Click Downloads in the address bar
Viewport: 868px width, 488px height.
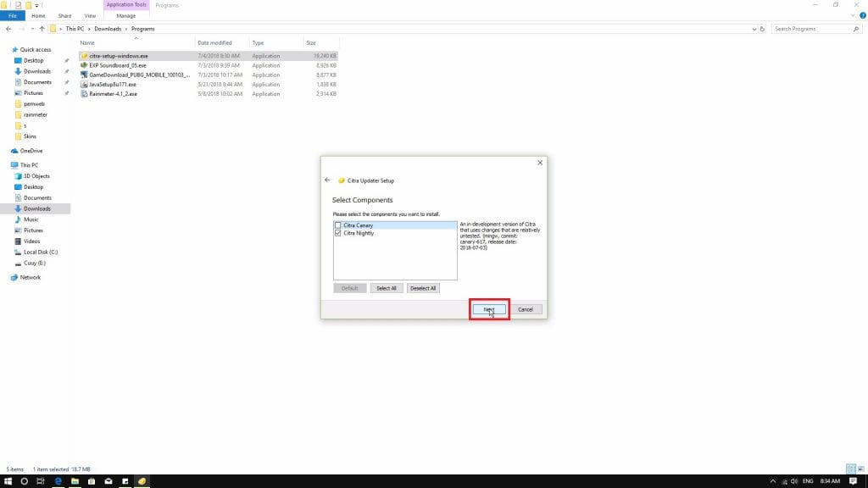click(108, 29)
